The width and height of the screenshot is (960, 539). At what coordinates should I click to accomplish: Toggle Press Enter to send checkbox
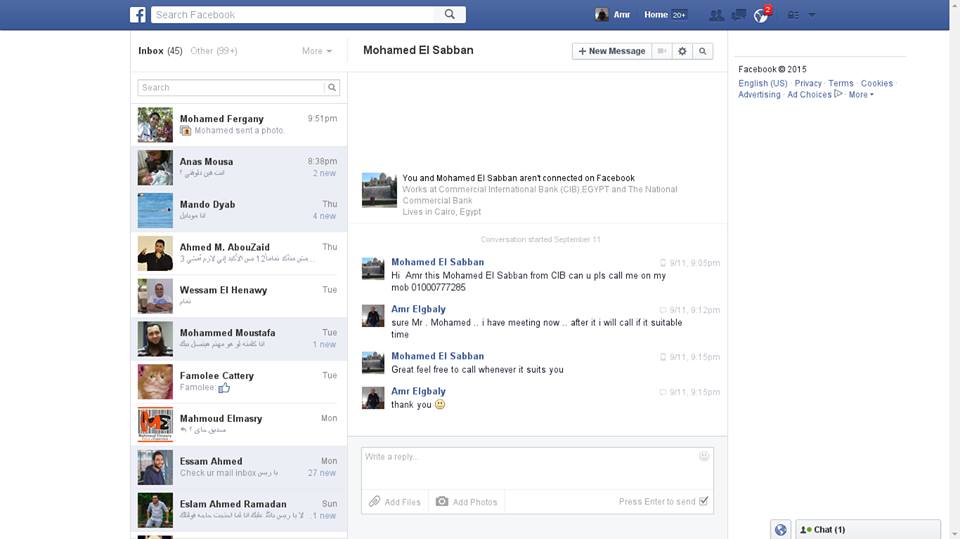[704, 501]
